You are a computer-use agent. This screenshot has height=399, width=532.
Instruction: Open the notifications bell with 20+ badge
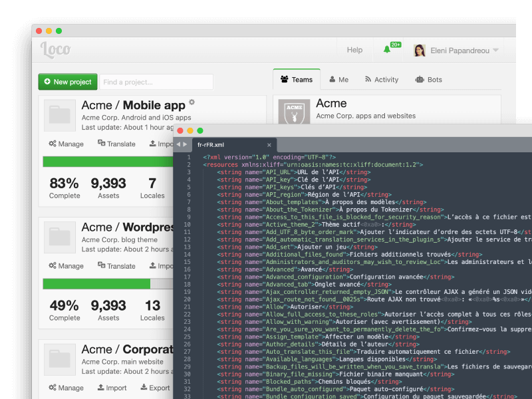pyautogui.click(x=388, y=50)
